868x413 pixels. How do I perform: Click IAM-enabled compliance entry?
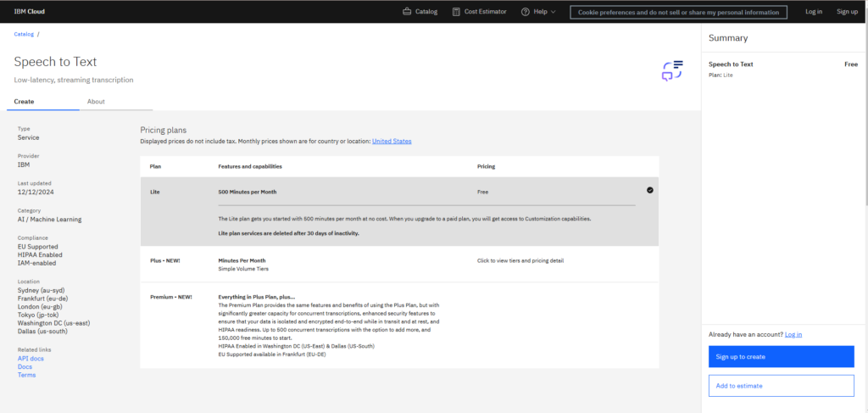(36, 263)
